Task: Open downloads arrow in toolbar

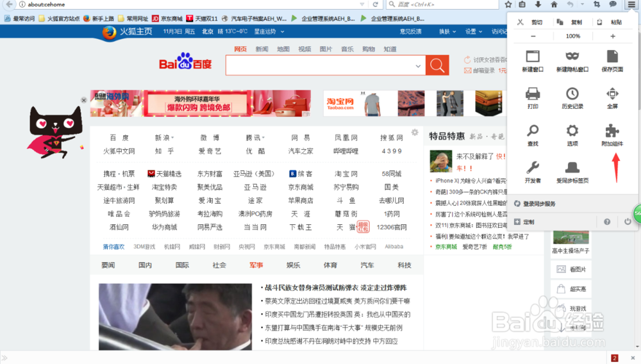Action: [538, 4]
